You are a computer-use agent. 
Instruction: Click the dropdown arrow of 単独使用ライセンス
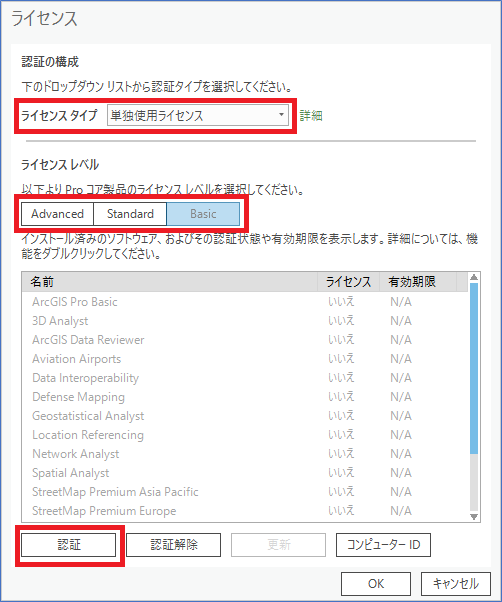click(281, 115)
